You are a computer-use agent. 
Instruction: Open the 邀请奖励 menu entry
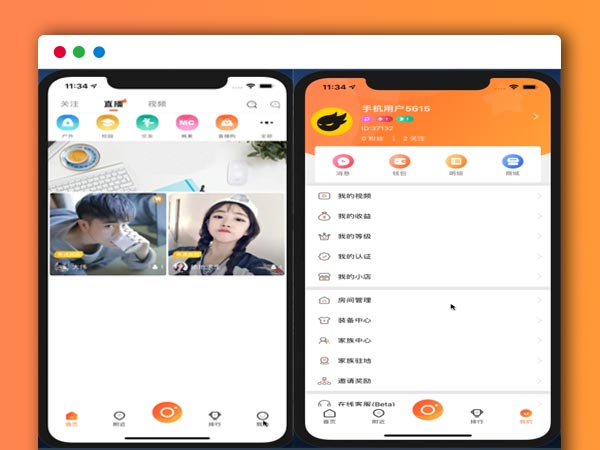354,381
